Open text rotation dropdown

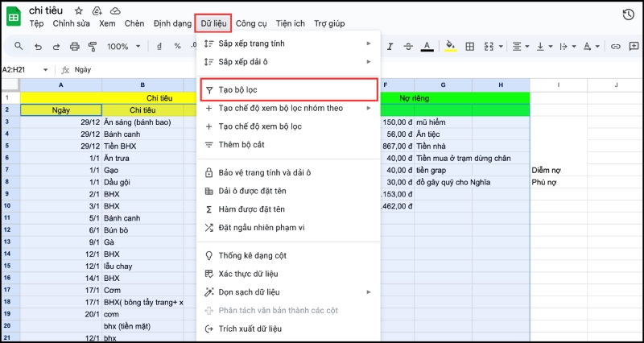click(x=592, y=47)
